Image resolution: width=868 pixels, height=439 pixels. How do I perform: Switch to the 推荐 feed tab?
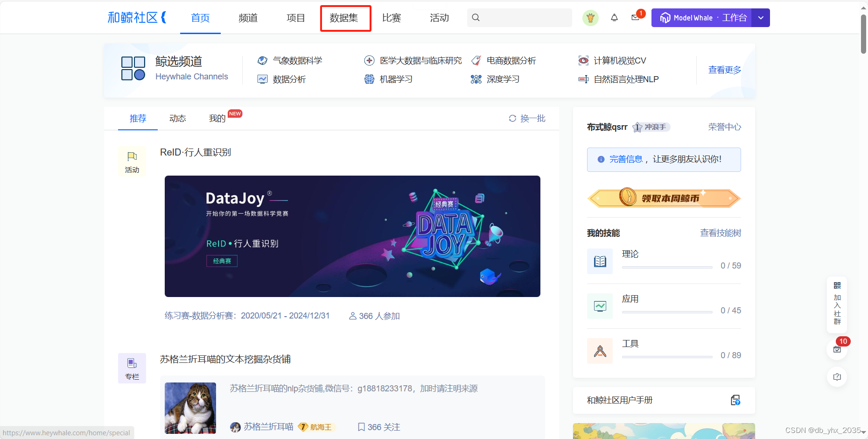(138, 119)
